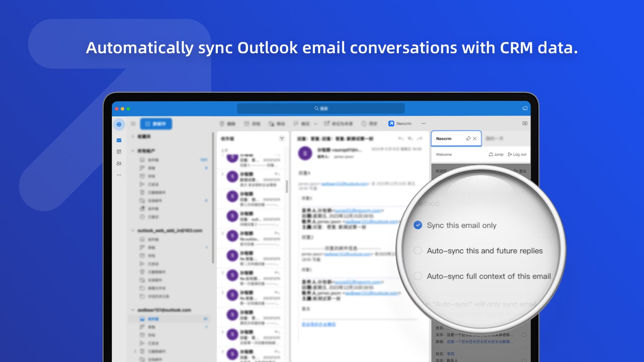
Task: Click the blue New Mail button
Action: pyautogui.click(x=156, y=124)
